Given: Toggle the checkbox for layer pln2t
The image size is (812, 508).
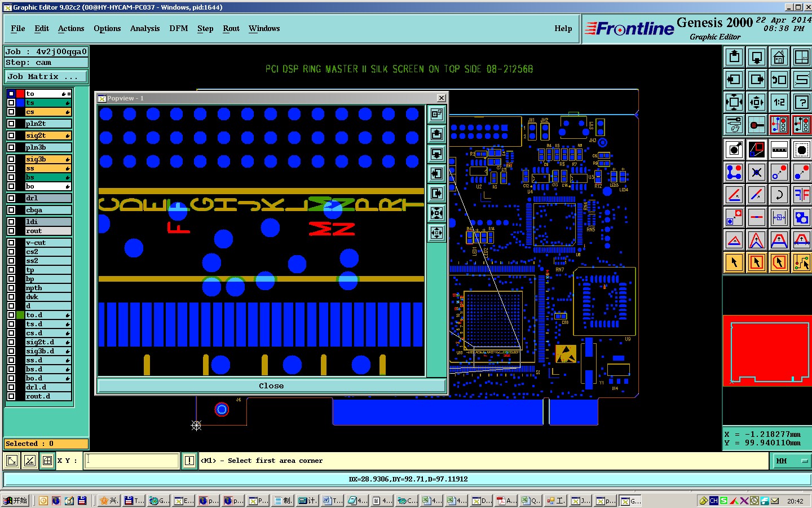Looking at the screenshot, I should coord(11,124).
